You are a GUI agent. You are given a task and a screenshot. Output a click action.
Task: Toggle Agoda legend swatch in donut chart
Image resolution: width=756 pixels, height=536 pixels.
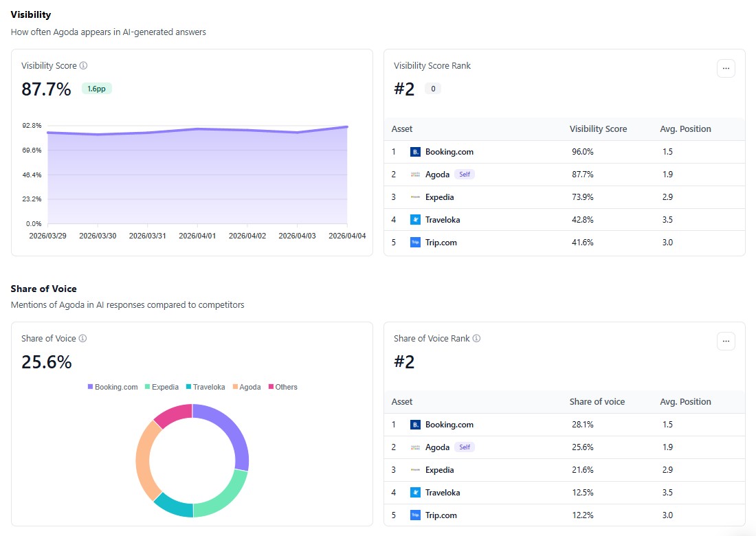(x=235, y=387)
